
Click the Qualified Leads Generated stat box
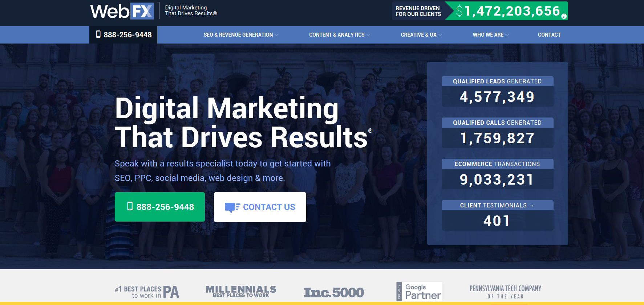point(497,91)
